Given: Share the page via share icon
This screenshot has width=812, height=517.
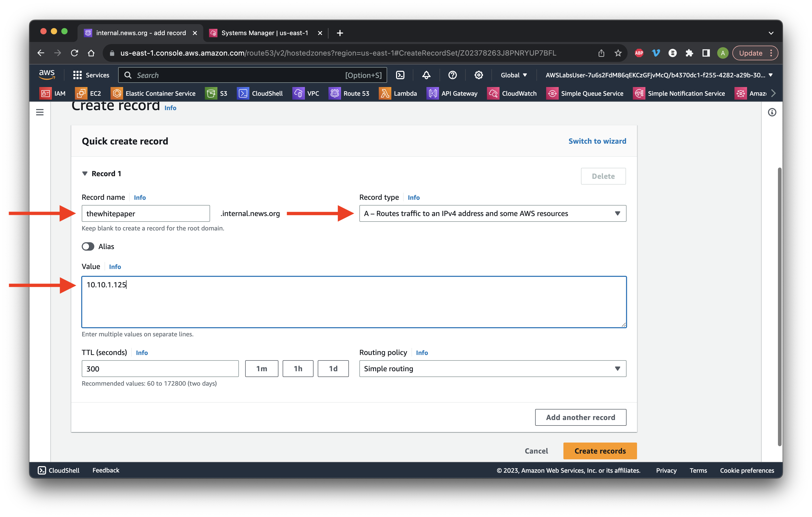Looking at the screenshot, I should [601, 53].
